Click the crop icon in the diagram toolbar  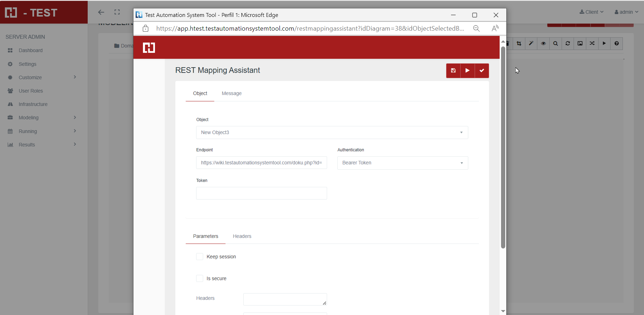point(519,44)
